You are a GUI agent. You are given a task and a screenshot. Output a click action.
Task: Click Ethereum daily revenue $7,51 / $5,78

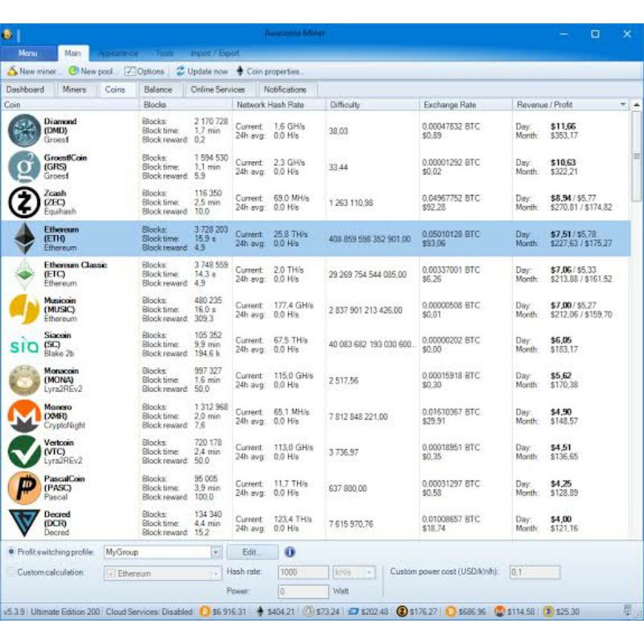pyautogui.click(x=573, y=234)
